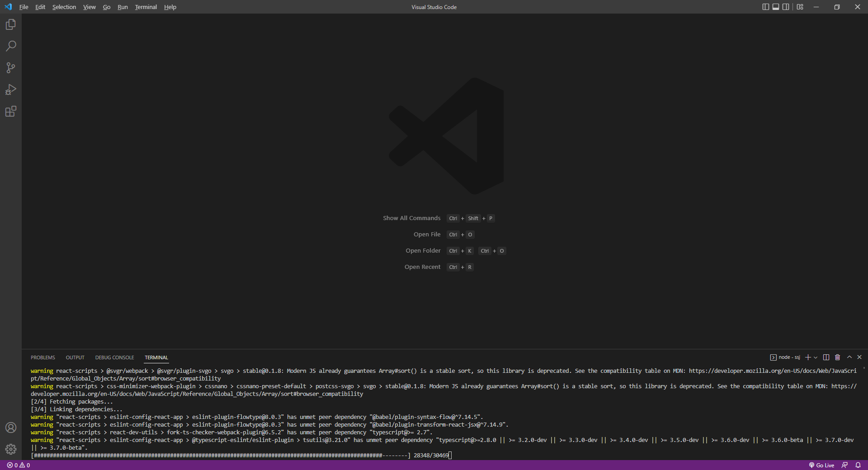Open the Terminal menu
The width and height of the screenshot is (868, 470).
pyautogui.click(x=146, y=7)
